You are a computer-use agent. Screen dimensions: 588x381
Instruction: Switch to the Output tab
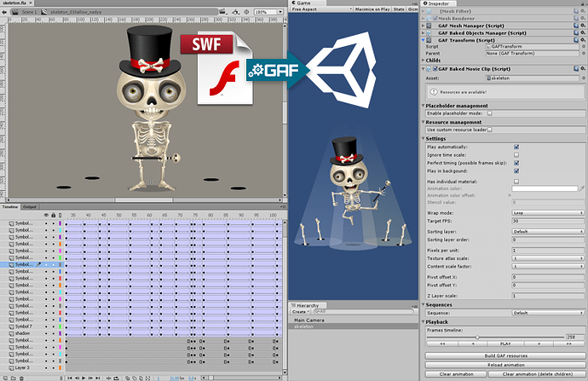coord(30,206)
